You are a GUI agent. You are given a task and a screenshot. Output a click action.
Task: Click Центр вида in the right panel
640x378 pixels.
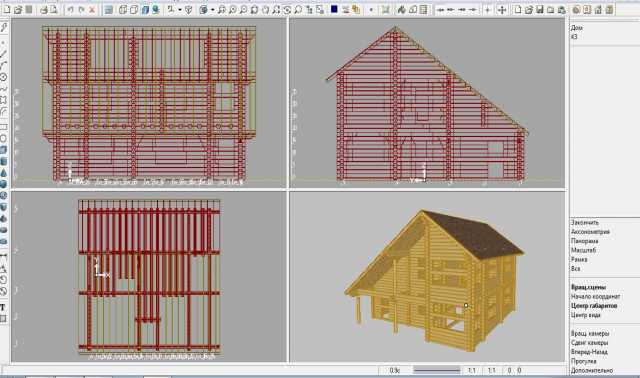[586, 315]
